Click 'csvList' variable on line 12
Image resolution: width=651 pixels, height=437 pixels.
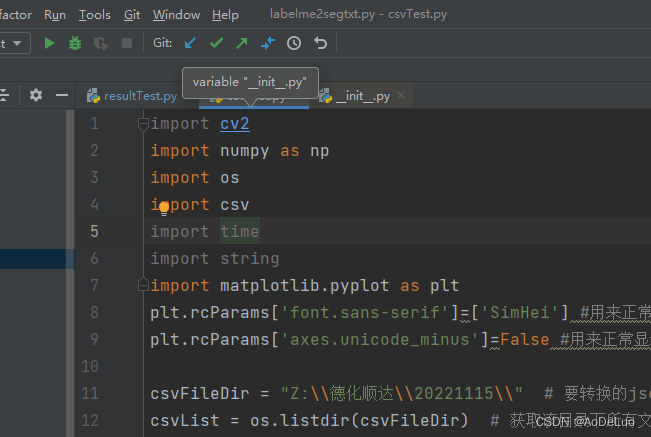tap(185, 420)
